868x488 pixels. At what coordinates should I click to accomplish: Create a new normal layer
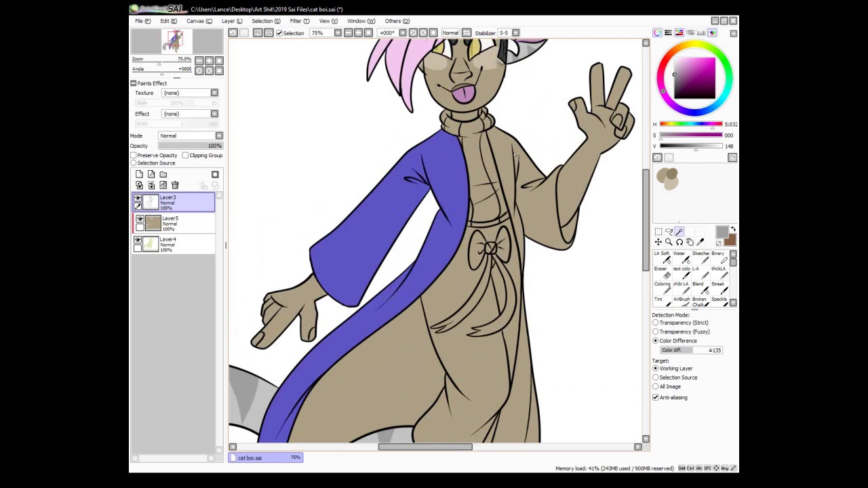coord(139,174)
